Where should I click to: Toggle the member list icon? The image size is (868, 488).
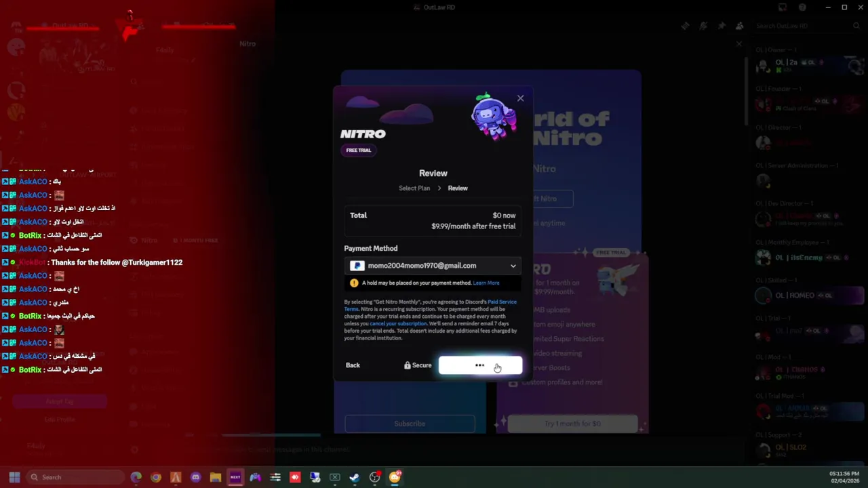click(x=740, y=26)
